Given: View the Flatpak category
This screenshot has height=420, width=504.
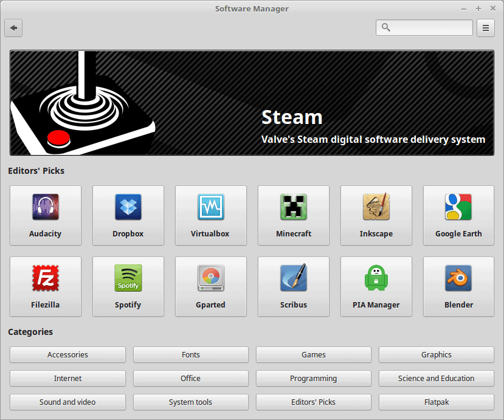Looking at the screenshot, I should [436, 402].
